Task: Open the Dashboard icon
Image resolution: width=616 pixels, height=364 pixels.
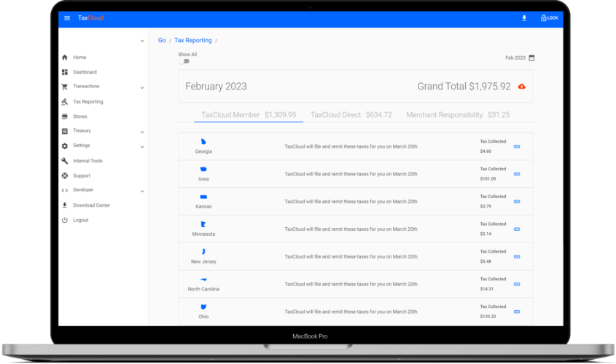Action: pos(65,72)
